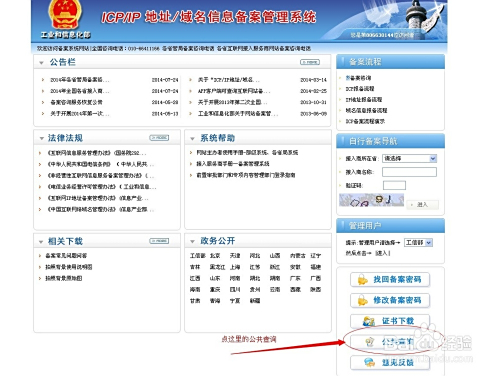Open the 中华人民共和国电信条例 law link
This screenshot has width=500, height=376.
tap(101, 164)
